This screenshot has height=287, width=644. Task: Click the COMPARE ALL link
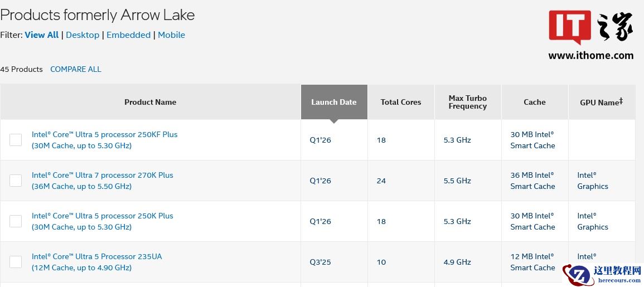point(76,69)
